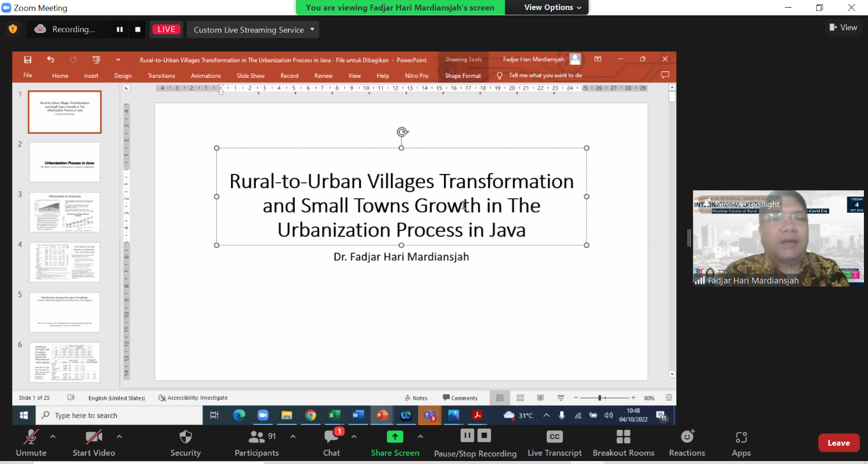Open Breakout Rooms

click(623, 443)
